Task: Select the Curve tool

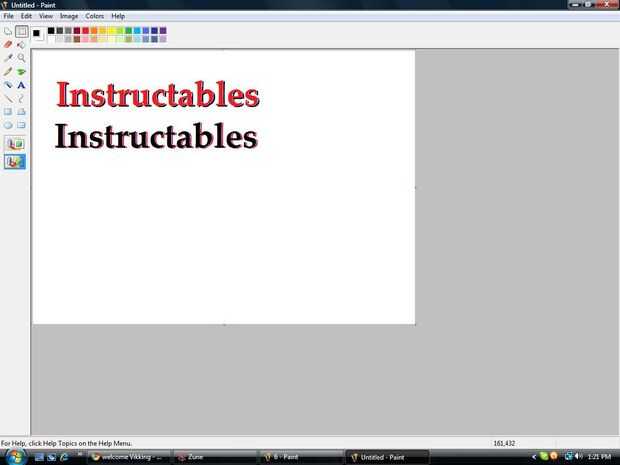Action: (x=21, y=98)
